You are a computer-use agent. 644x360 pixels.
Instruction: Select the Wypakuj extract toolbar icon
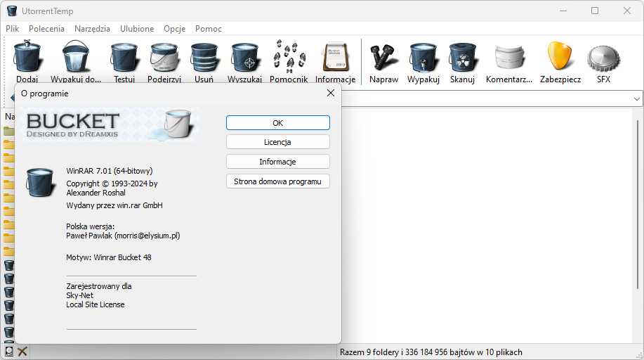coord(423,58)
